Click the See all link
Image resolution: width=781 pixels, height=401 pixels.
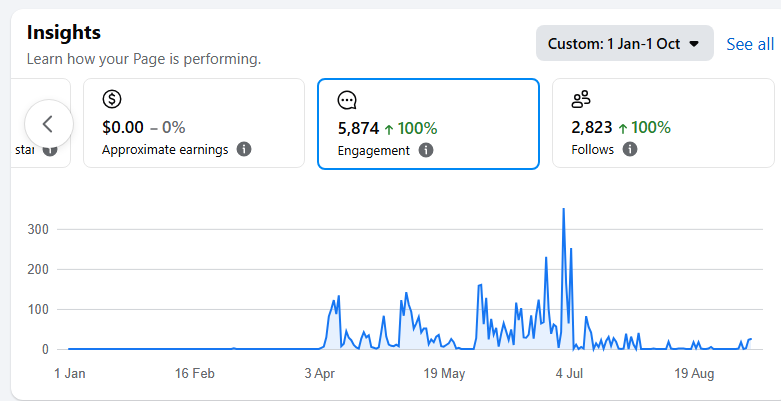(750, 44)
